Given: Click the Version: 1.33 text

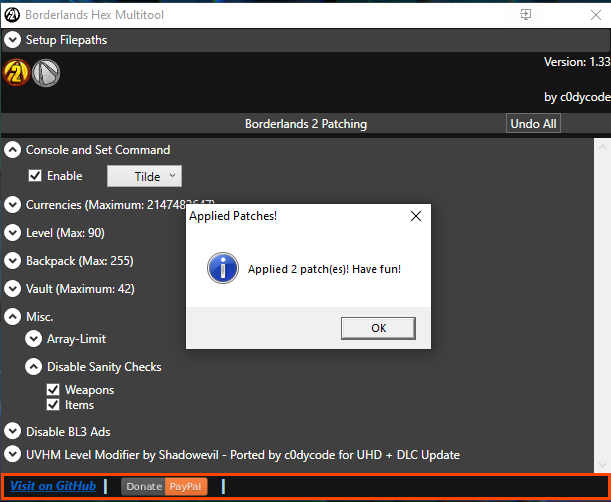Looking at the screenshot, I should 577,62.
